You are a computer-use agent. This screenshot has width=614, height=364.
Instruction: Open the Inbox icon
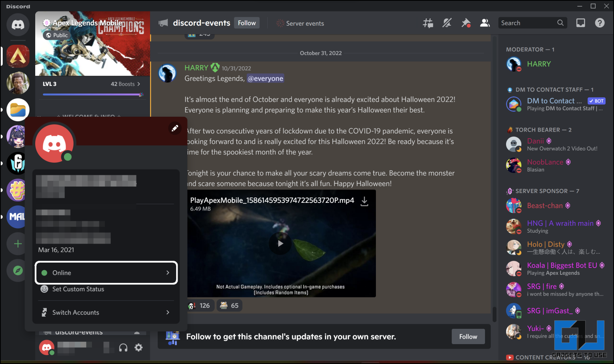581,23
